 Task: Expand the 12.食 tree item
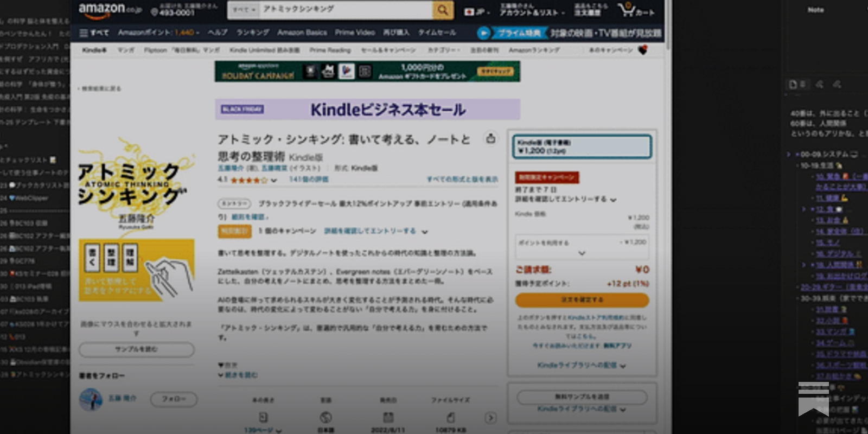tap(805, 209)
